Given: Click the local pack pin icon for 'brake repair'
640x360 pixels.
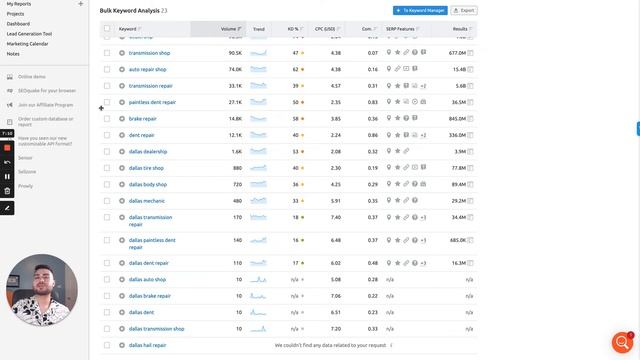Looking at the screenshot, I should tap(389, 118).
